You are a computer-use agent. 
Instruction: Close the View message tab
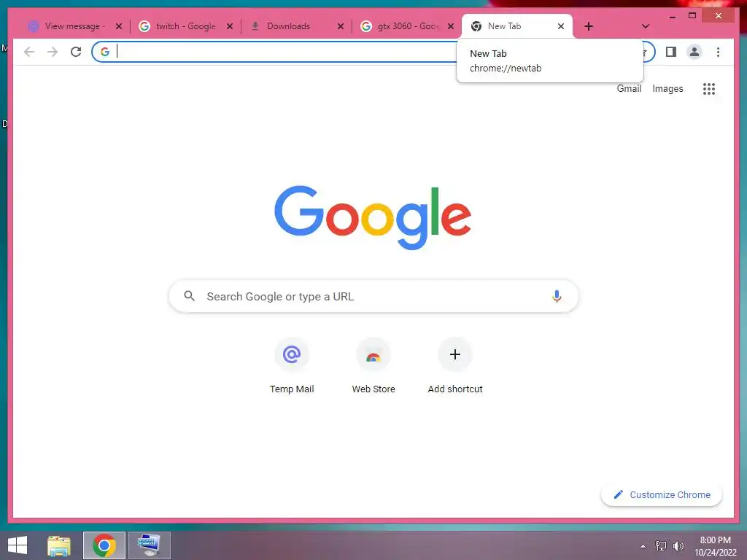pyautogui.click(x=119, y=27)
